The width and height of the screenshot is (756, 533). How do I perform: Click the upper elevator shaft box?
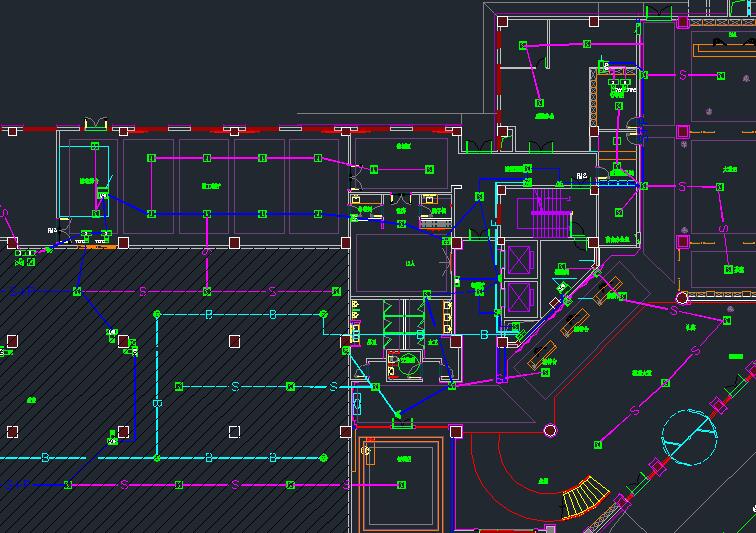point(522,259)
